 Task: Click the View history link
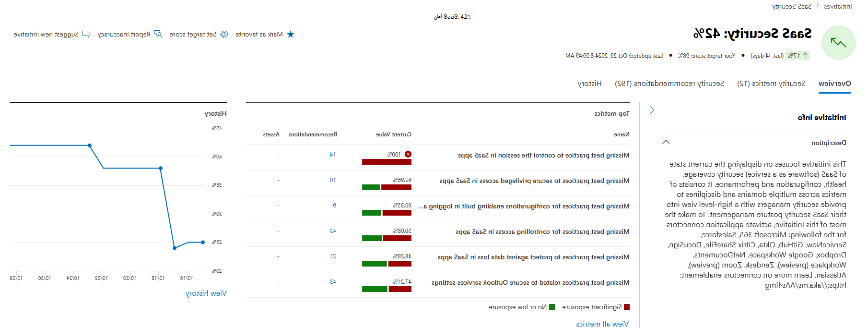(x=206, y=293)
